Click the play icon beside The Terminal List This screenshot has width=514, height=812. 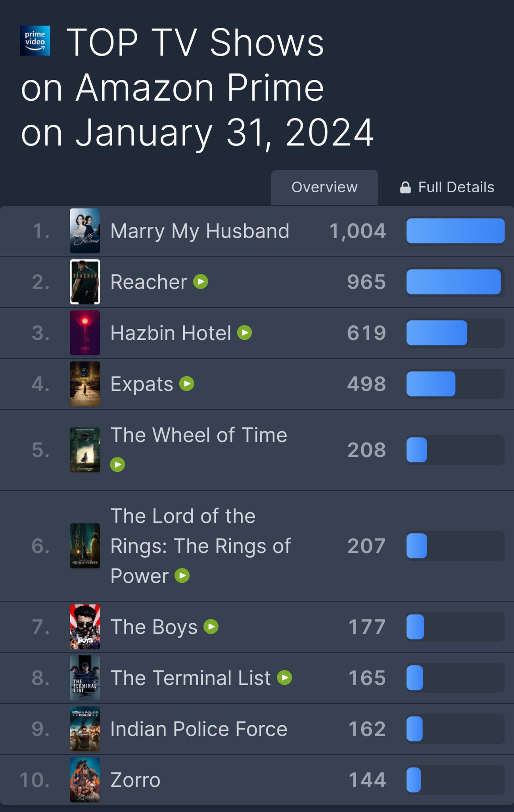pos(284,678)
